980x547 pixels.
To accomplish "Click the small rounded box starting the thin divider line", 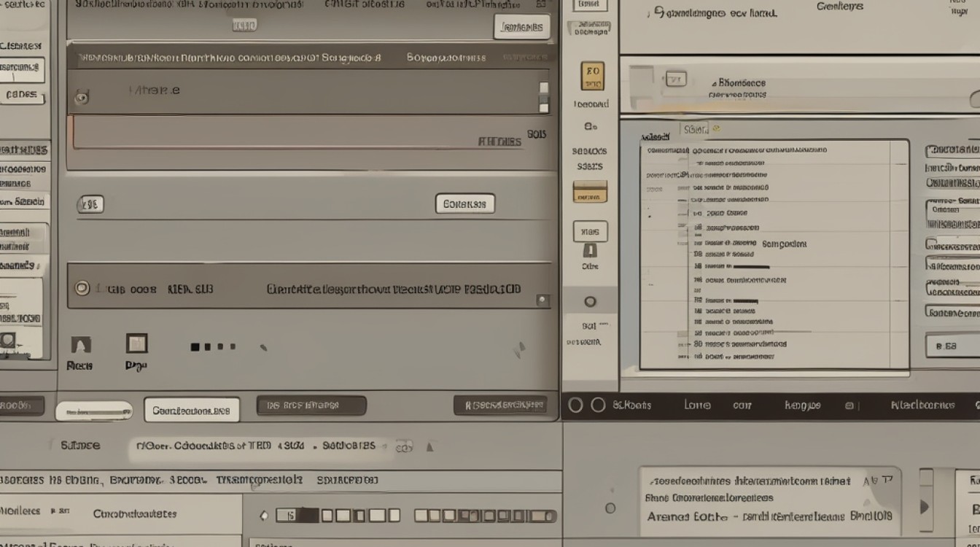I will point(90,205).
